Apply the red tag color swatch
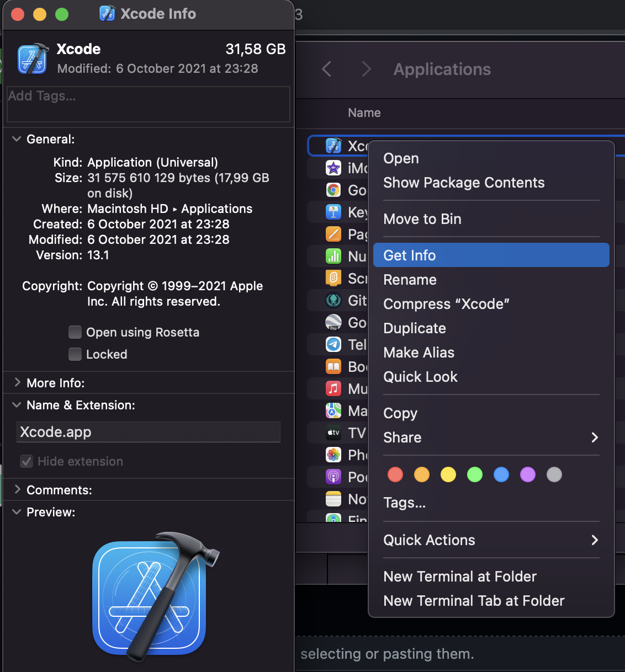 coord(395,474)
